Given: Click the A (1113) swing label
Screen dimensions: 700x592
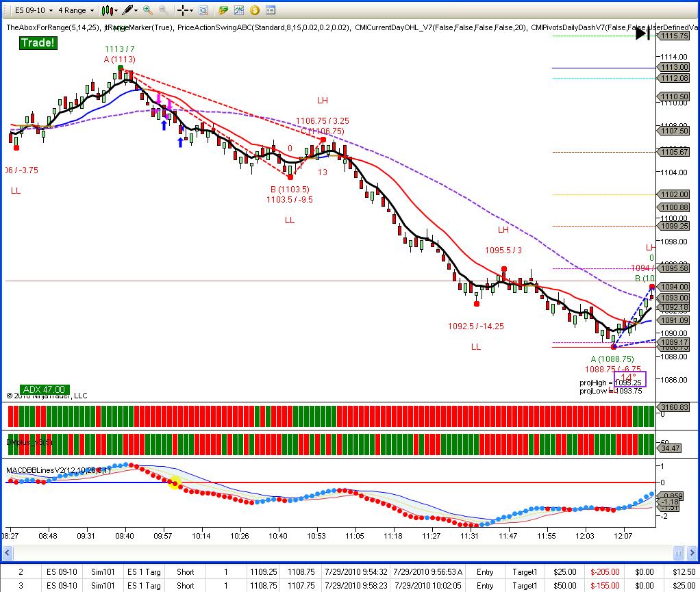Looking at the screenshot, I should 120,60.
